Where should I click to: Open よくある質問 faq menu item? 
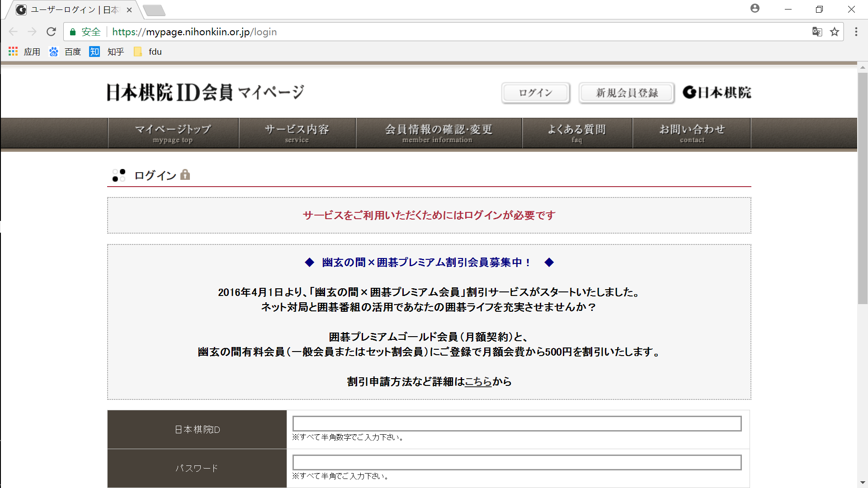pos(577,133)
